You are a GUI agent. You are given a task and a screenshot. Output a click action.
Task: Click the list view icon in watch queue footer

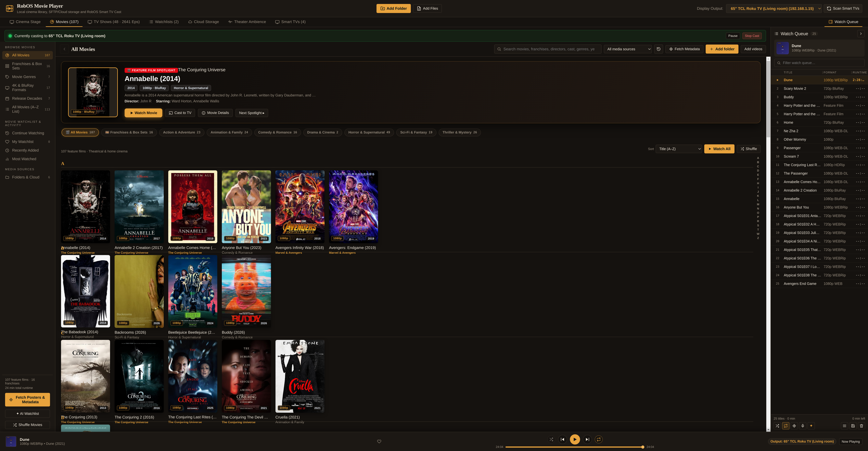point(845,426)
